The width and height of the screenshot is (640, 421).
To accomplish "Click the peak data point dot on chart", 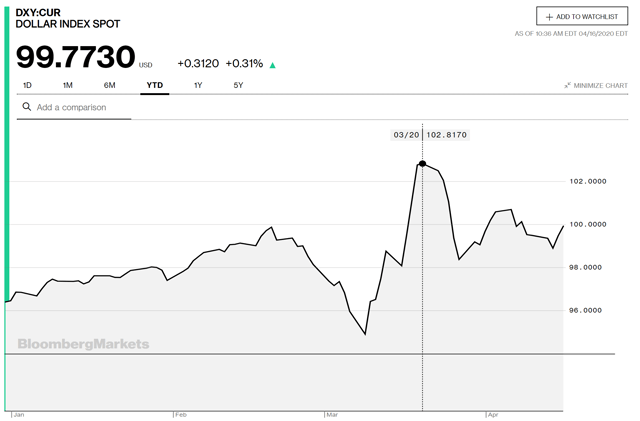I will [422, 163].
